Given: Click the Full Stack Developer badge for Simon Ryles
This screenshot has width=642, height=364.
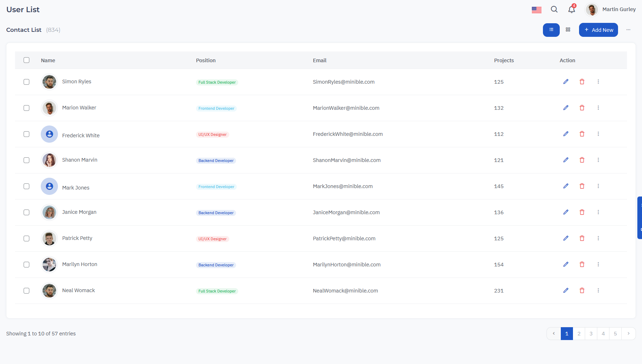Looking at the screenshot, I should click(217, 82).
